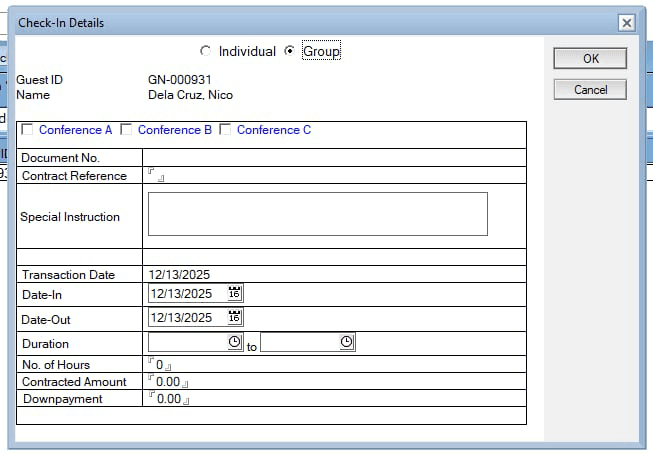The height and width of the screenshot is (454, 653).
Task: Click inside the Special Instruction text box
Action: pyautogui.click(x=318, y=214)
